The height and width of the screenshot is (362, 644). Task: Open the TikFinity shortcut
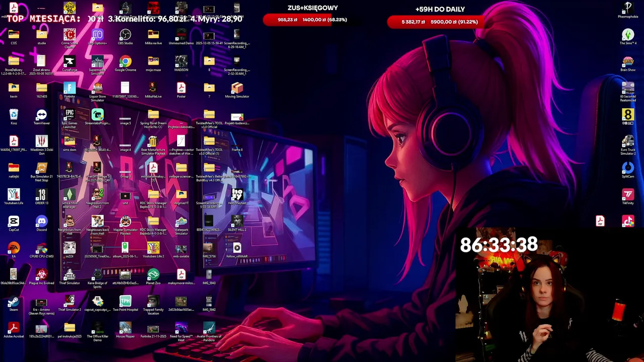click(628, 196)
